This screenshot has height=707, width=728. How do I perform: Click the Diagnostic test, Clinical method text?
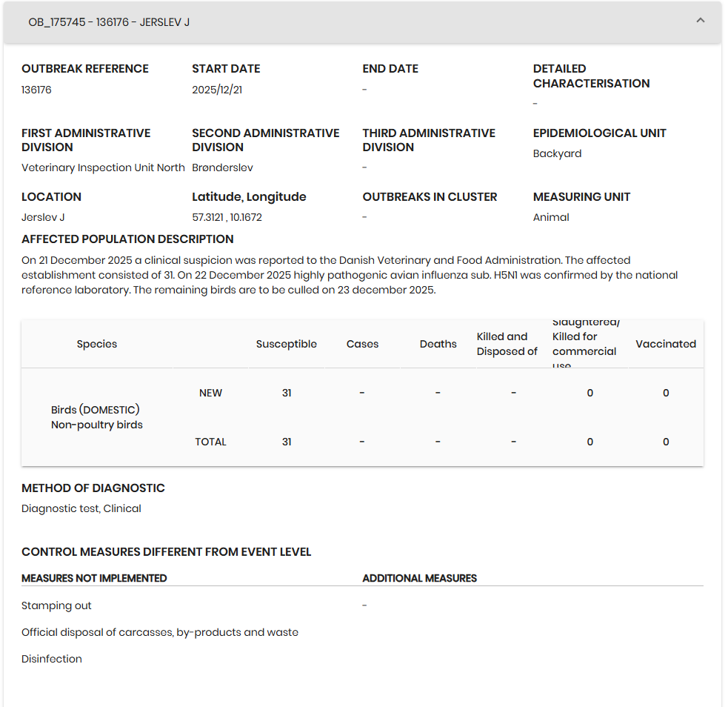(81, 508)
